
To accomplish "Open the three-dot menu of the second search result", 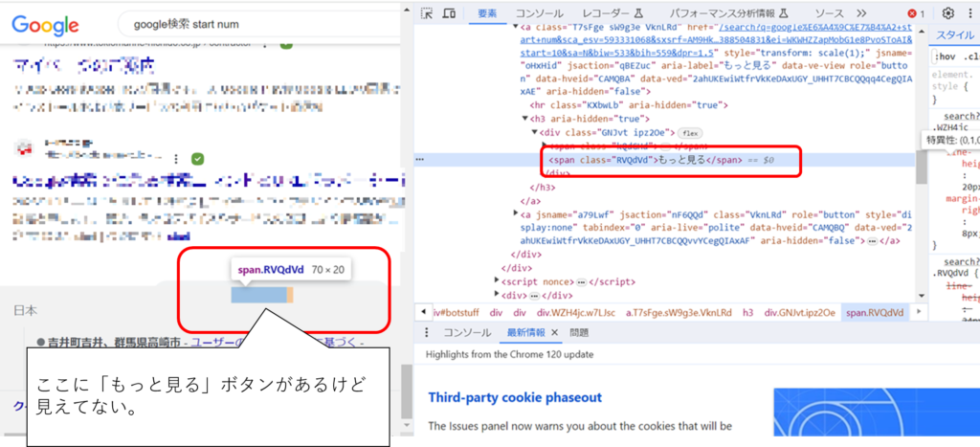I will (x=176, y=159).
